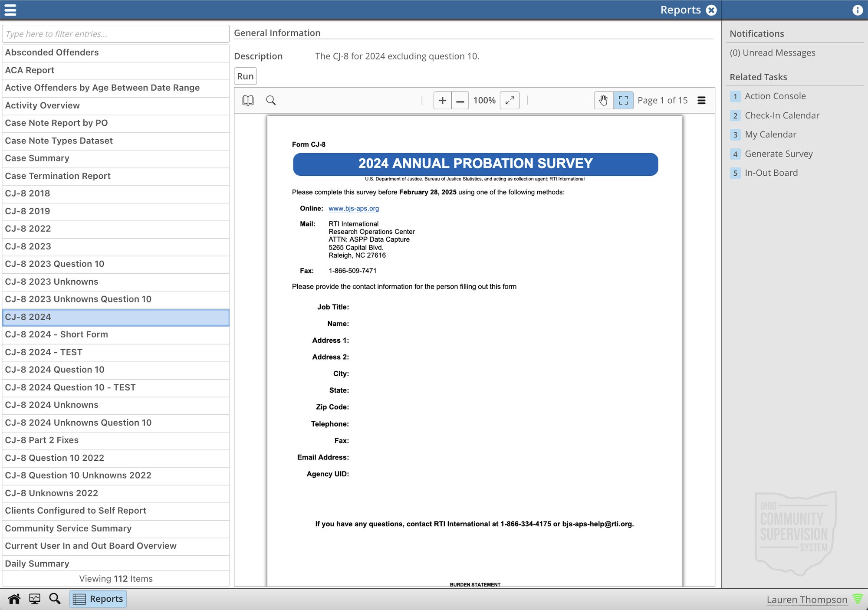Click the 100% zoom level
The image size is (868, 610).
click(x=484, y=100)
